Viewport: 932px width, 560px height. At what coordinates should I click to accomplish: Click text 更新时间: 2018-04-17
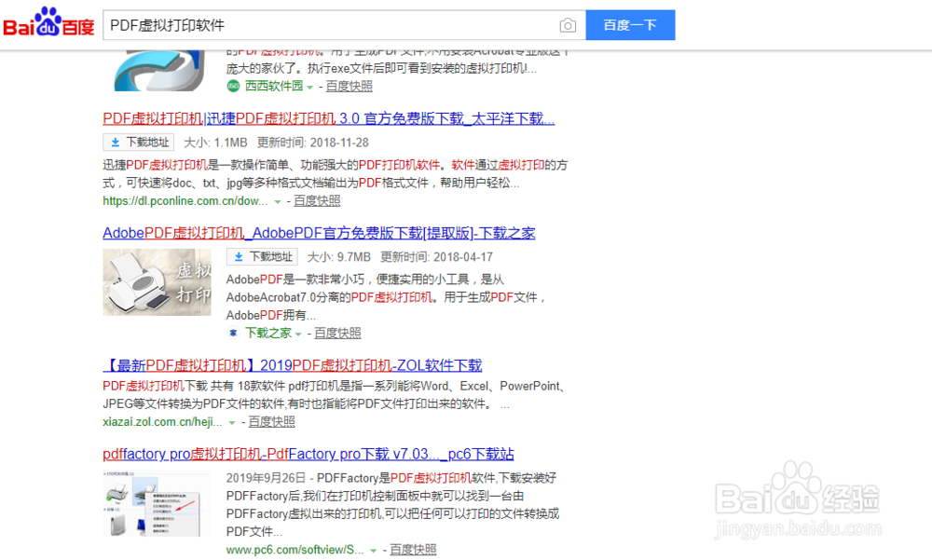pyautogui.click(x=436, y=257)
